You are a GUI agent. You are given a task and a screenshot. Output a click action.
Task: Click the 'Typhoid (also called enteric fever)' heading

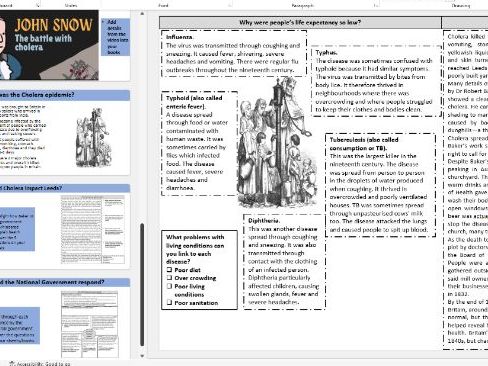click(194, 102)
